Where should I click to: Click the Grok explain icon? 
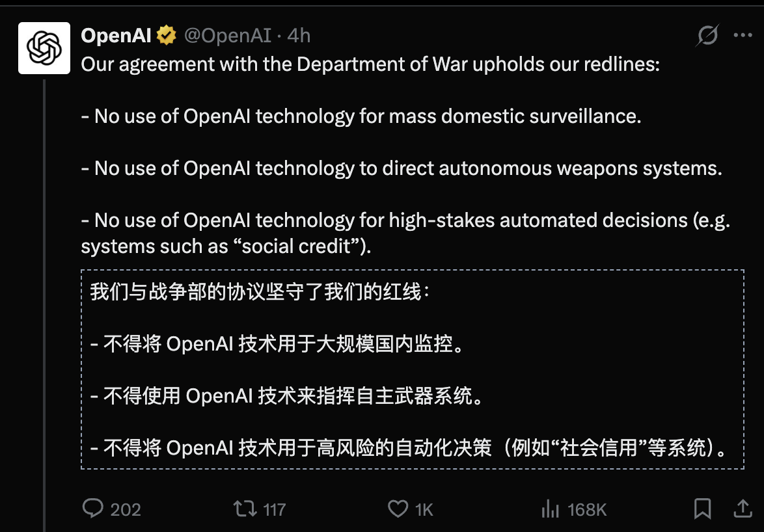(x=706, y=36)
